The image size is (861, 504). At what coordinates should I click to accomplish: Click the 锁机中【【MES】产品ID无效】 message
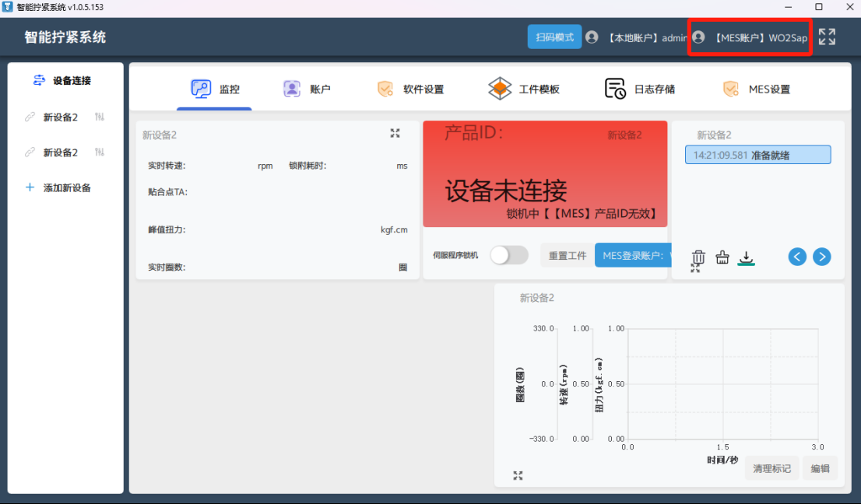click(x=582, y=213)
